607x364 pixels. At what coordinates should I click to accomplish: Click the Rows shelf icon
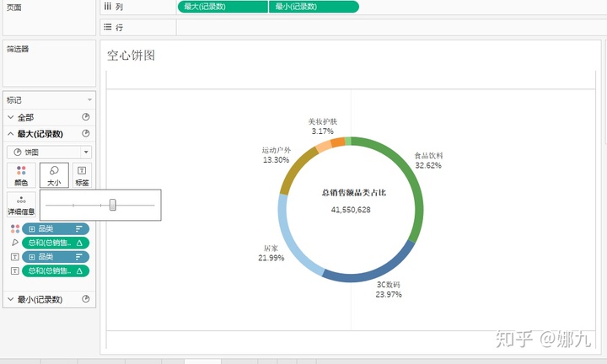point(108,27)
